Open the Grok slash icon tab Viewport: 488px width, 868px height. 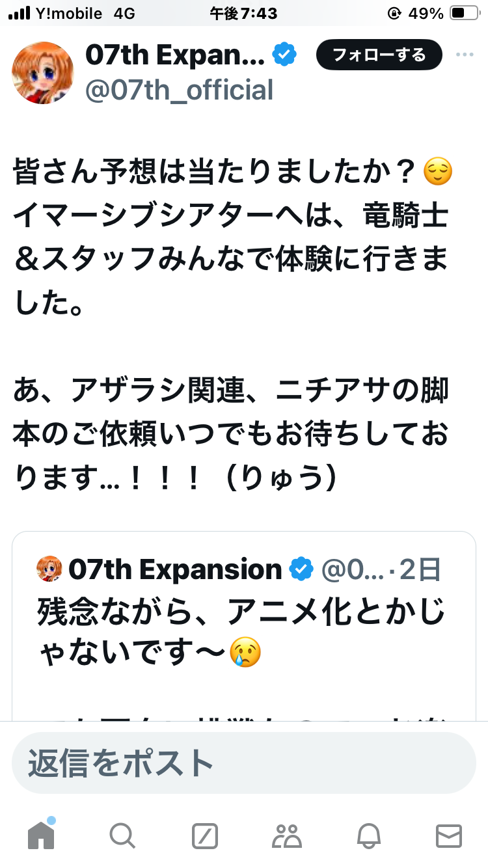[x=204, y=835]
